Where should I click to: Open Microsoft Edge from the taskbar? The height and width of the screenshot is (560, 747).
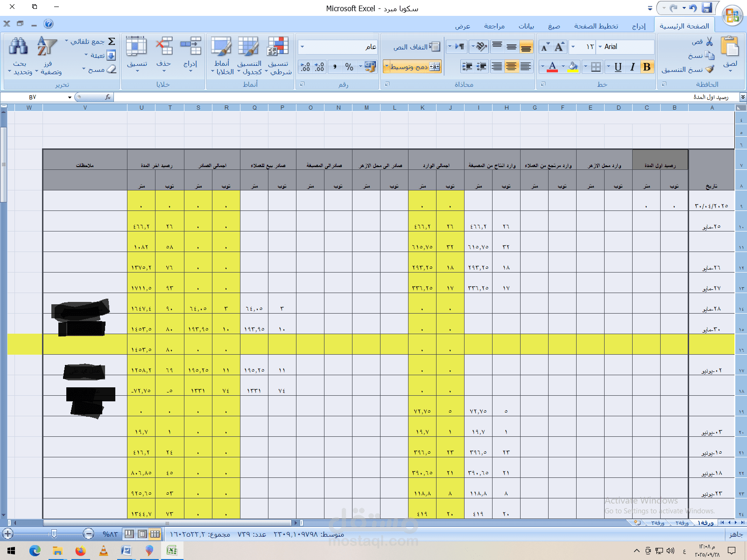point(35,551)
